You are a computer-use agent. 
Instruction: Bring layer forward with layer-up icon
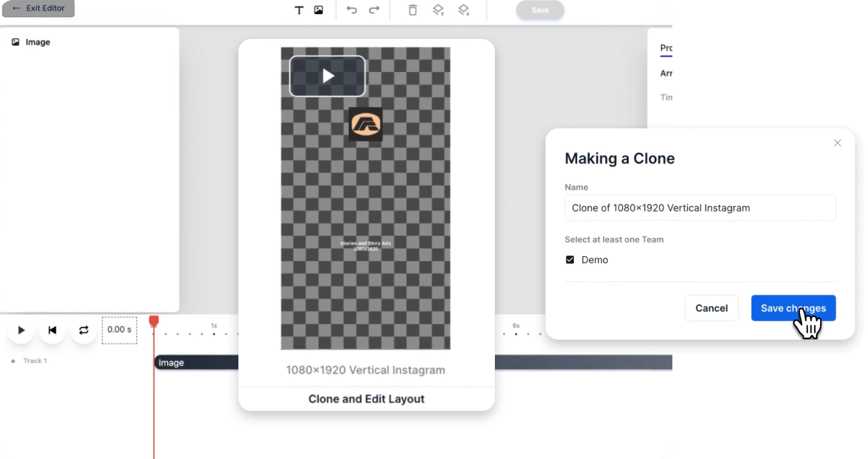coord(439,10)
